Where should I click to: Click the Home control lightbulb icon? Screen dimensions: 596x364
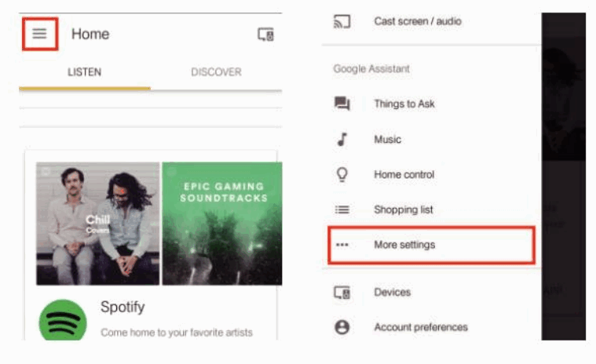click(x=342, y=175)
